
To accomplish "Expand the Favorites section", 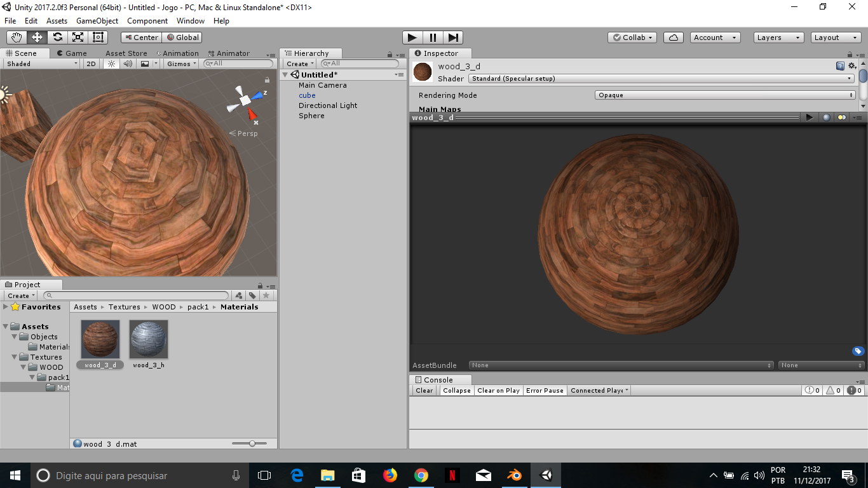I will (6, 307).
